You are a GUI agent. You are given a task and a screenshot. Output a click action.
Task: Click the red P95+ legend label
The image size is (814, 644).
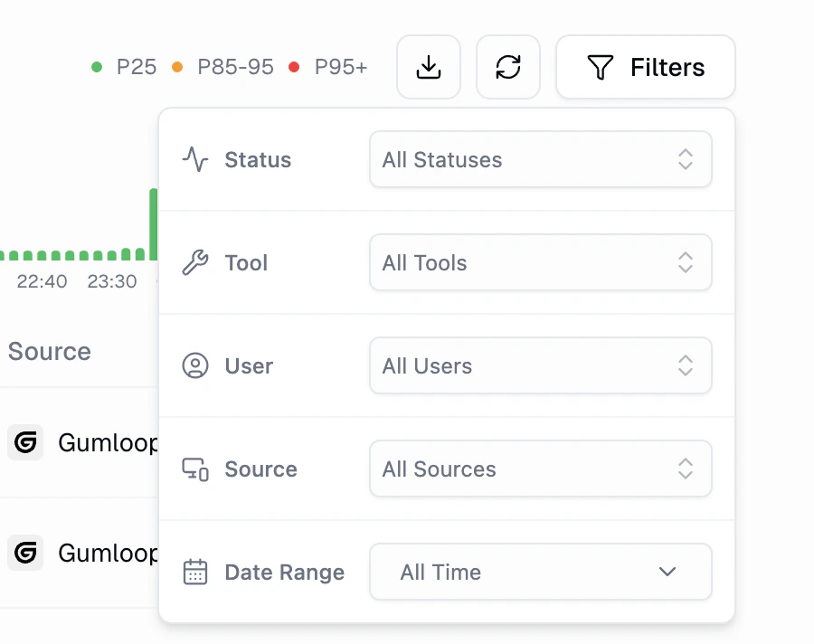pyautogui.click(x=341, y=66)
